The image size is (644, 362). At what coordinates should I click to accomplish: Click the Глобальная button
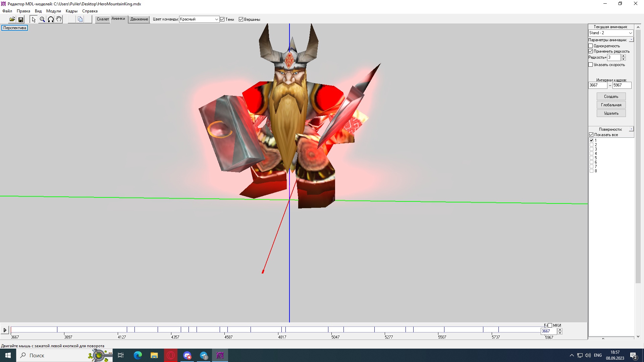[611, 105]
